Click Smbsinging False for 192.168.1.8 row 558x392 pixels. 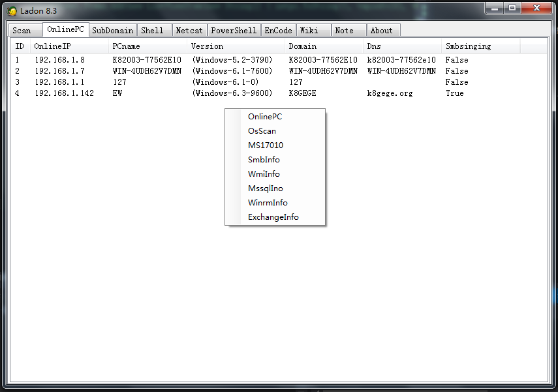(x=457, y=60)
